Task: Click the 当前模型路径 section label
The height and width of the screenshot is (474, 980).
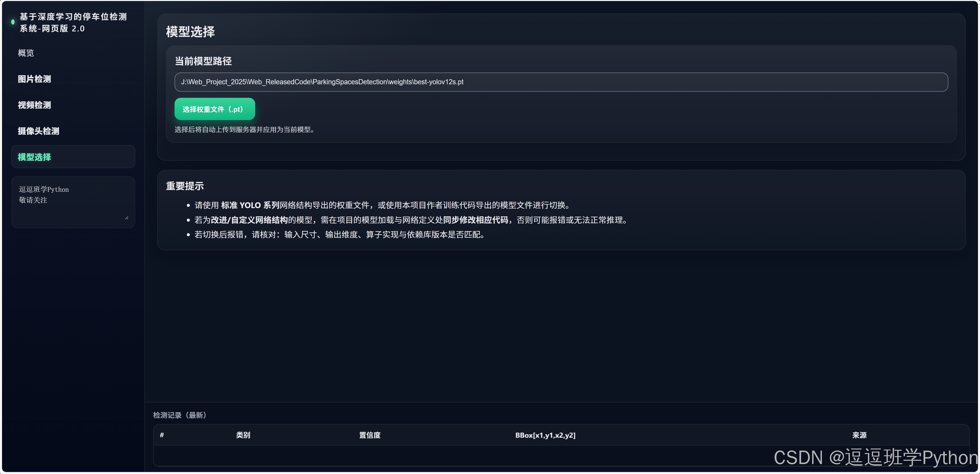Action: point(203,61)
